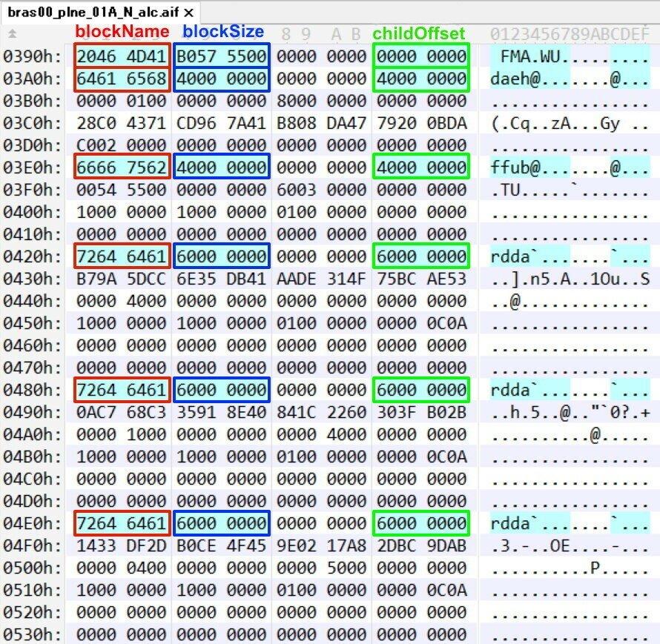Click hex bytes 0AC7 in row 0490h
This screenshot has height=644, width=660.
point(96,412)
